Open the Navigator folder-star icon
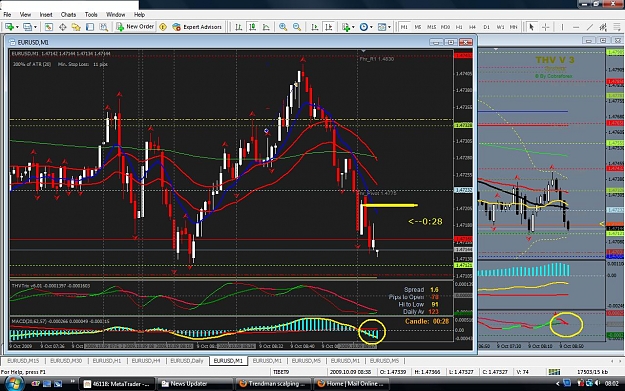 coord(76,27)
